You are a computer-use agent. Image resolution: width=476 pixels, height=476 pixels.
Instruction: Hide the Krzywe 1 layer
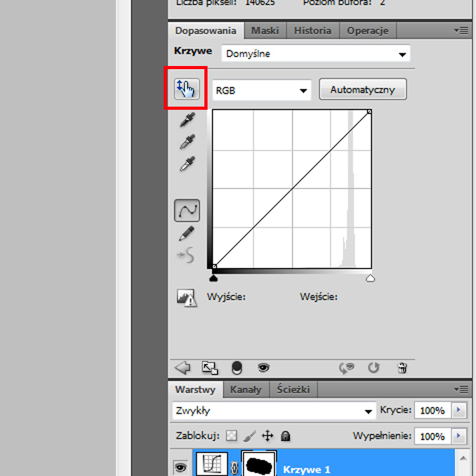(x=180, y=468)
